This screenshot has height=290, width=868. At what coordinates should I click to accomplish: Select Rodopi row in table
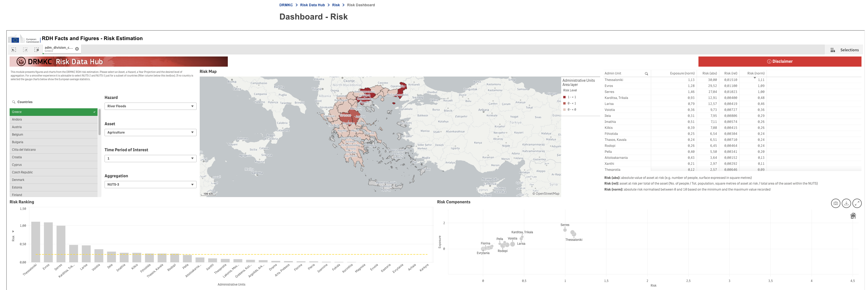pos(732,146)
